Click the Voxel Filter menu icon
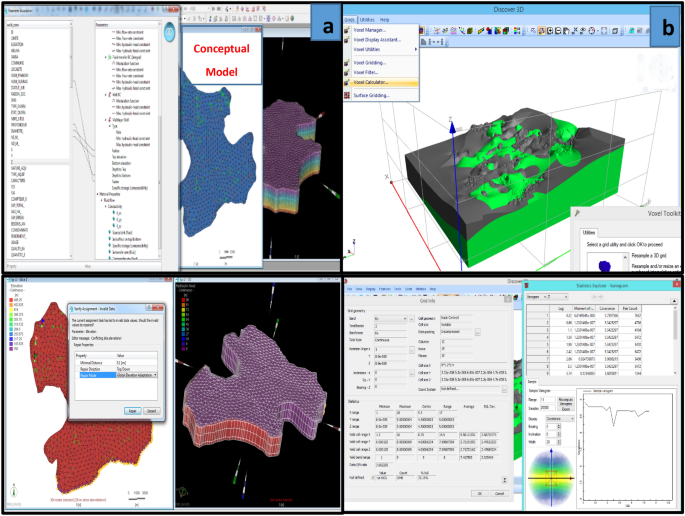685x516 pixels. click(349, 72)
